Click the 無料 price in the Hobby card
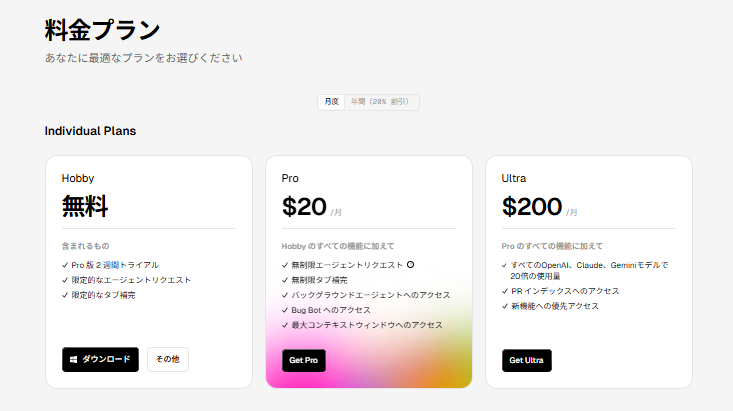This screenshot has height=411, width=733. point(85,207)
